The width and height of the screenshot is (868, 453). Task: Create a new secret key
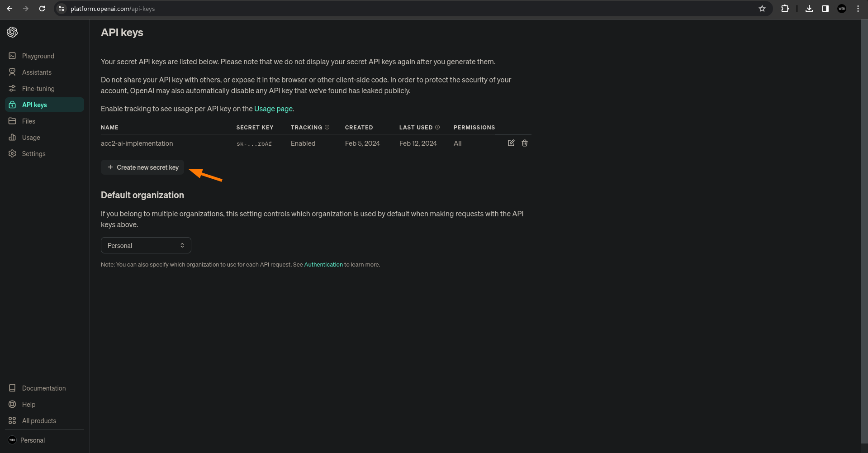[x=142, y=167]
